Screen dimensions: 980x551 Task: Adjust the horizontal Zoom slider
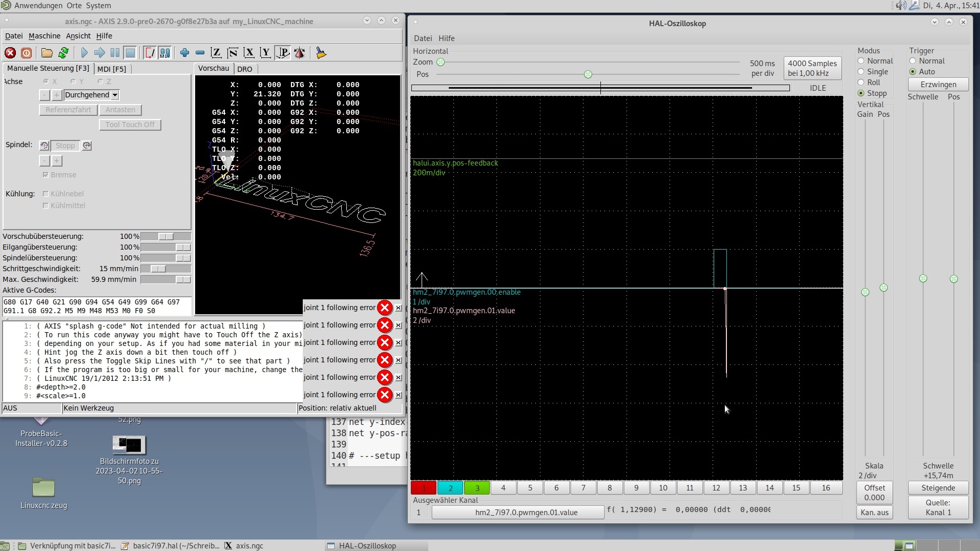click(587, 62)
